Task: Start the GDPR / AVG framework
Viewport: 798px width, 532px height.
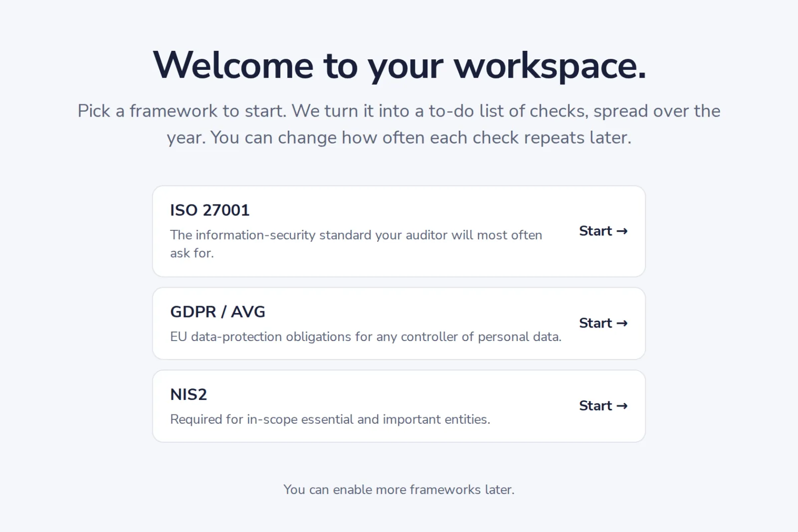Action: click(x=603, y=323)
